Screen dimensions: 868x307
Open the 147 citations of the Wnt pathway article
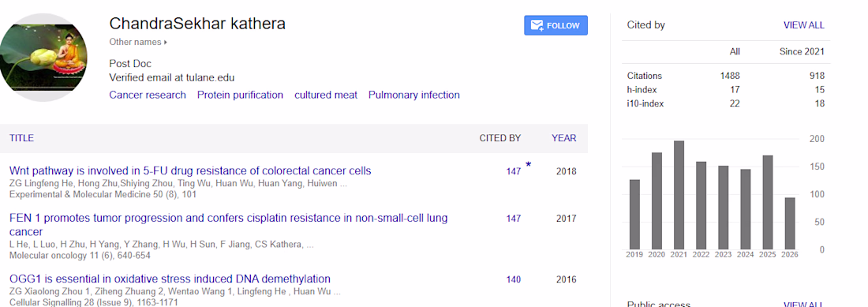513,171
